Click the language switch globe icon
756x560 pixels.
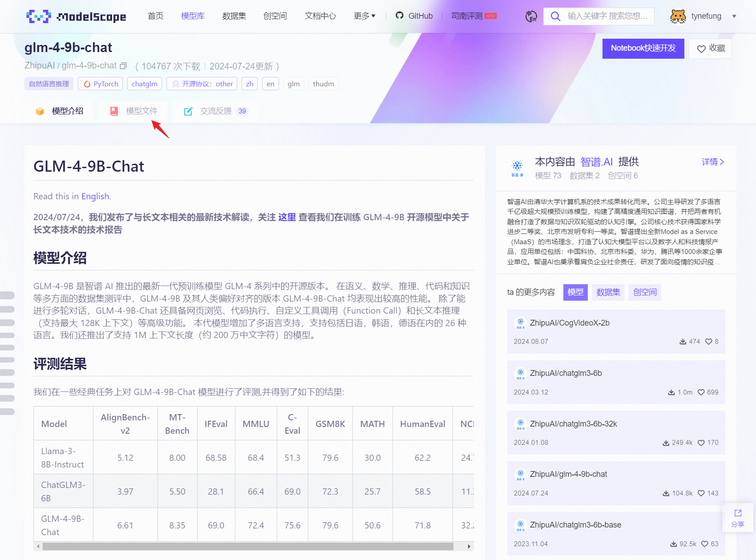(531, 16)
